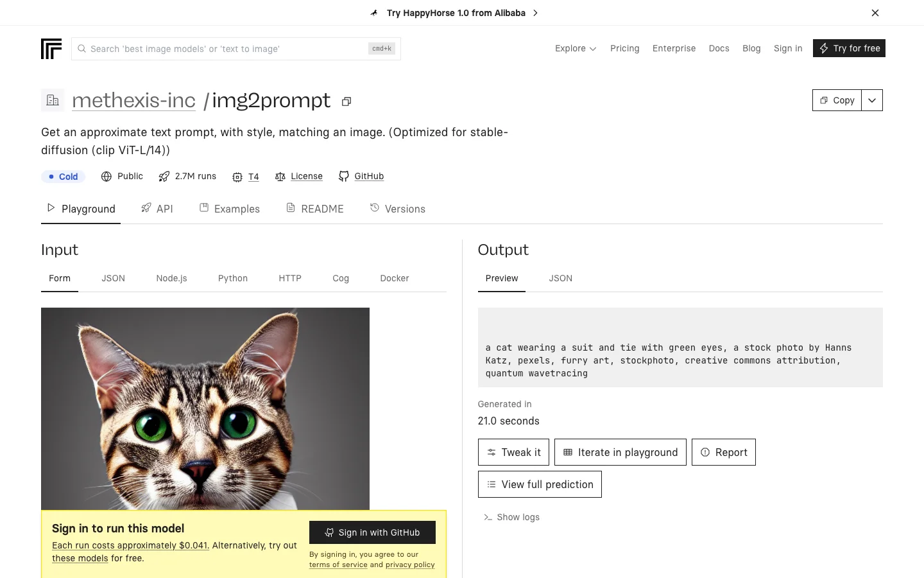Viewport: 924px width, 578px height.
Task: Expand the Copy button dropdown arrow
Action: click(872, 100)
